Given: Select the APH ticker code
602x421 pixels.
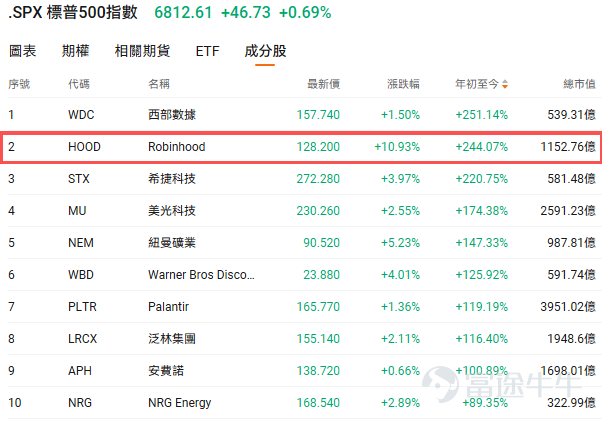Looking at the screenshot, I should pos(80,371).
